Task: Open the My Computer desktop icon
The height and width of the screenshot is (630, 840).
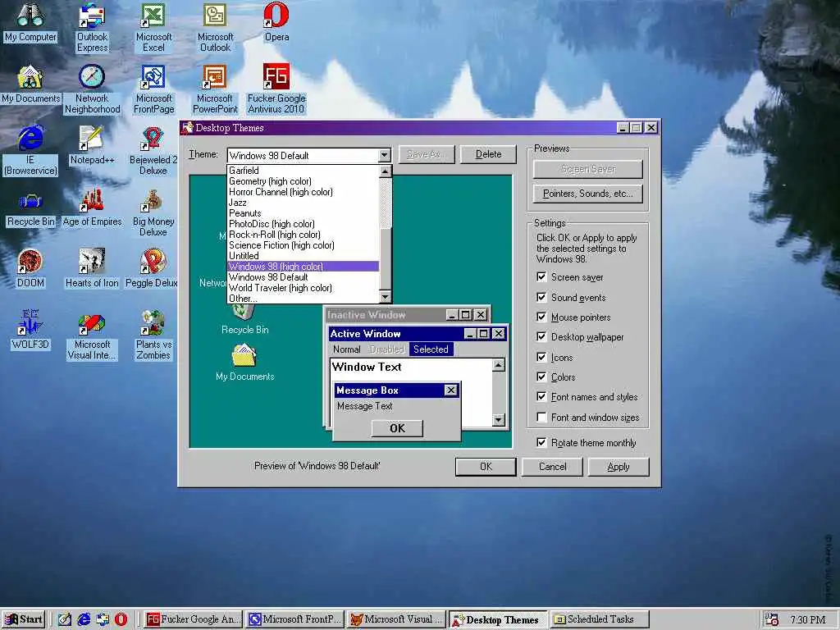Action: tap(30, 23)
